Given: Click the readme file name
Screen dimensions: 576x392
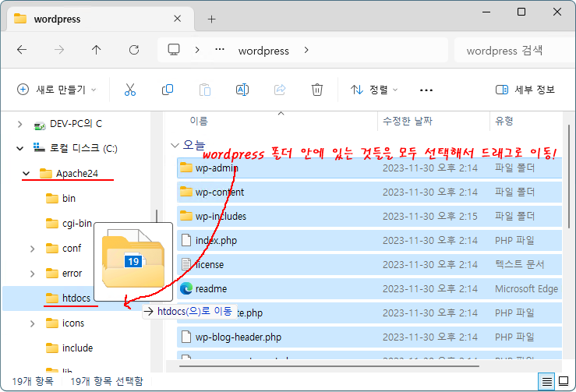Looking at the screenshot, I should [211, 289].
